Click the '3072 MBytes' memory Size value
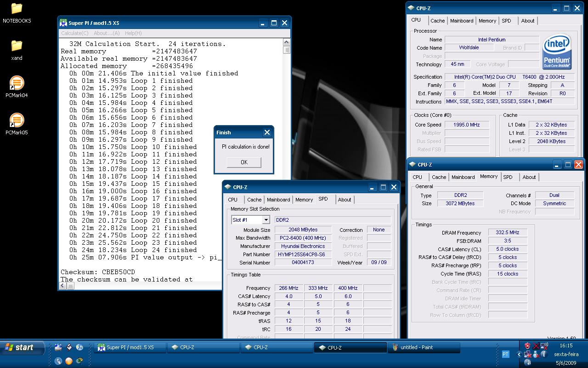Image resolution: width=588 pixels, height=368 pixels. point(460,203)
